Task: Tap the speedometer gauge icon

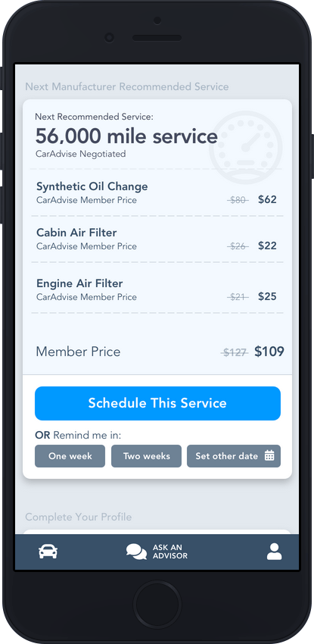Action: point(246,148)
